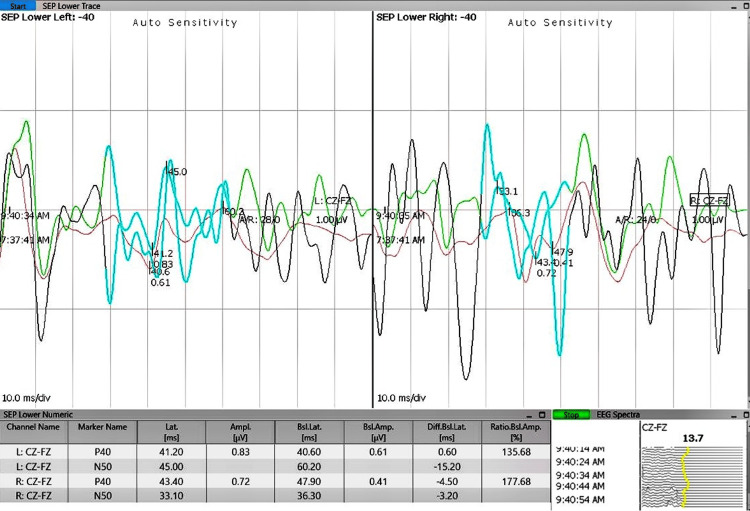Click the 13.7 value in EEG Spectra
Image resolution: width=750 pixels, height=511 pixels.
point(693,438)
